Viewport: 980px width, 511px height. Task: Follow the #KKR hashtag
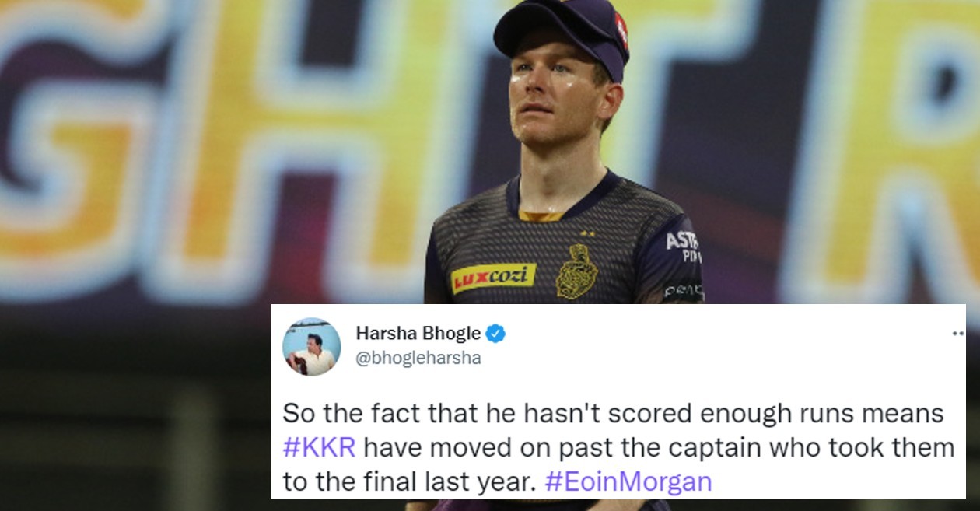click(x=319, y=447)
